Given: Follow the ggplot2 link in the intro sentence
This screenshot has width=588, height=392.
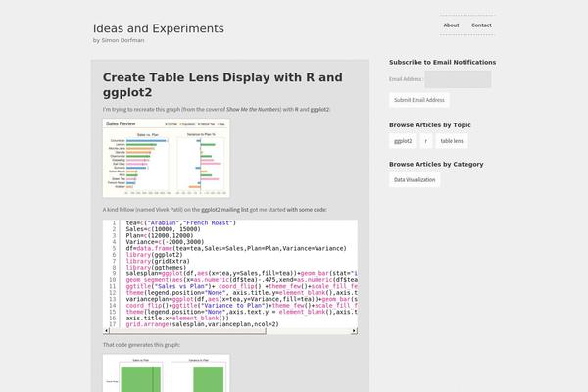Looking at the screenshot, I should (x=319, y=109).
